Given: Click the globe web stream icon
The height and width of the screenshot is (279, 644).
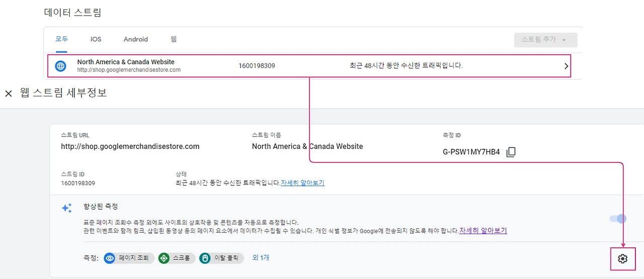Looking at the screenshot, I should pos(60,66).
